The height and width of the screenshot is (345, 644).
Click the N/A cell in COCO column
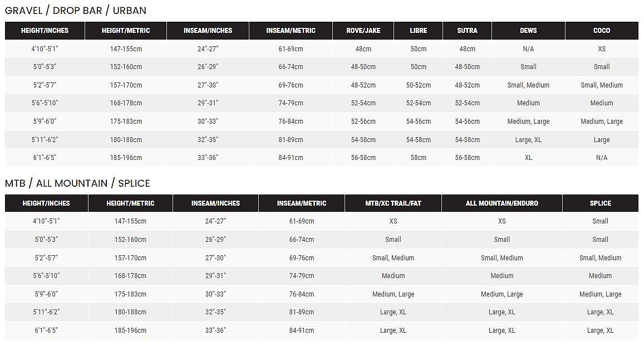click(x=601, y=158)
